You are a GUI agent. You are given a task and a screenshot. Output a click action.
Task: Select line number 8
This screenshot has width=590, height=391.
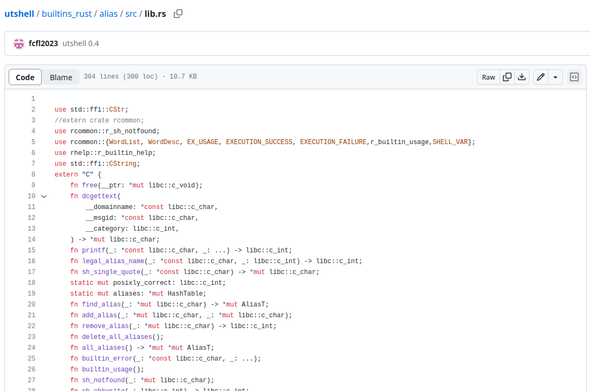33,174
